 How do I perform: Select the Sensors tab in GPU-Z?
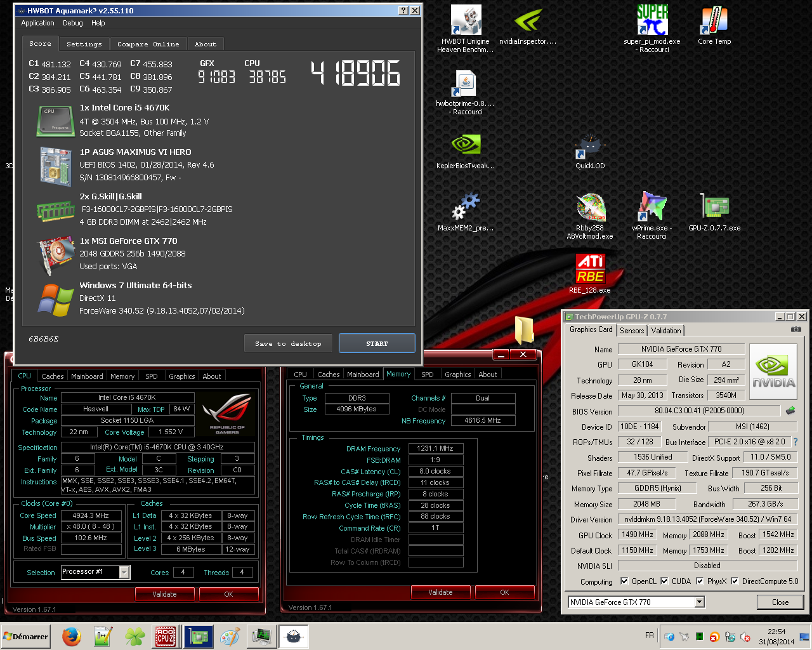tap(632, 330)
